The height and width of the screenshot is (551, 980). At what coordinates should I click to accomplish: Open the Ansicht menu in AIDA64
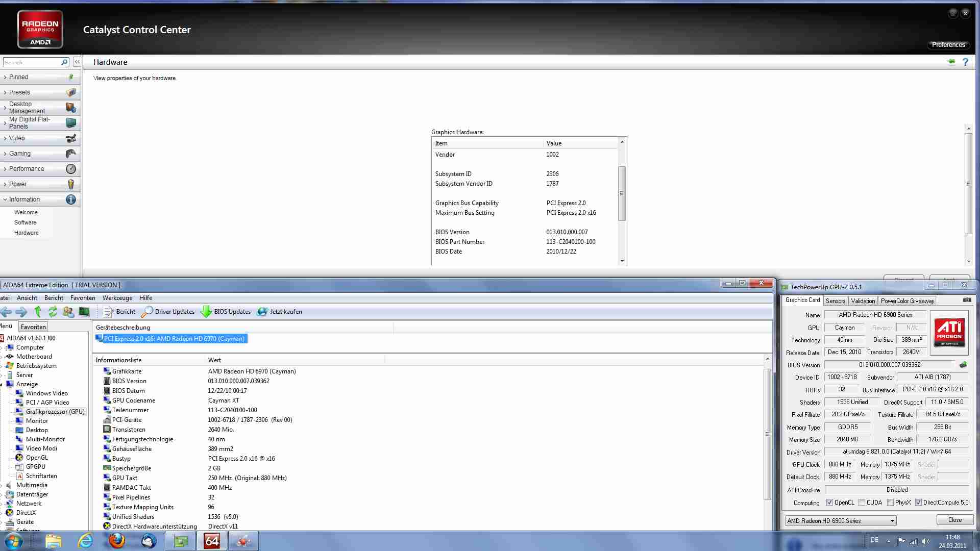tap(27, 298)
